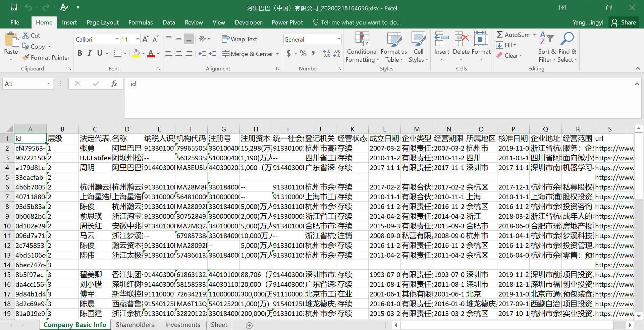The height and width of the screenshot is (330, 644).
Task: Open the Format cells menu
Action: click(x=481, y=47)
